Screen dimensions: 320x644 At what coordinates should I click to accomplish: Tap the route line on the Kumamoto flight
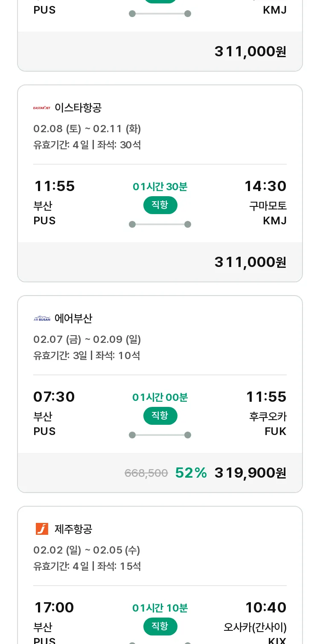pyautogui.click(x=160, y=224)
